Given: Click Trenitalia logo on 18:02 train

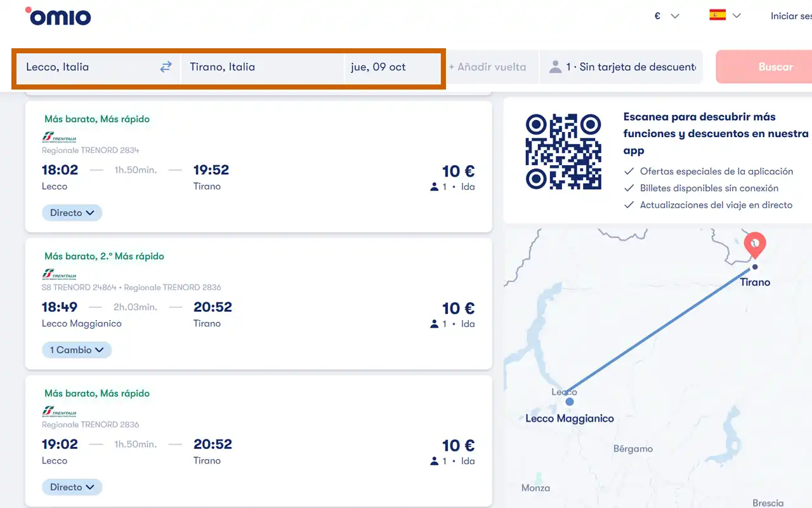Looking at the screenshot, I should coord(59,137).
